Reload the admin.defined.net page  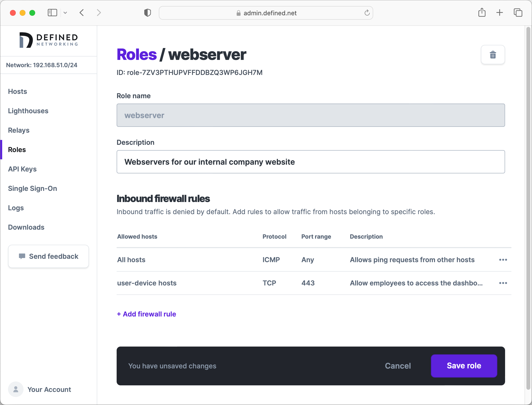[x=367, y=13]
